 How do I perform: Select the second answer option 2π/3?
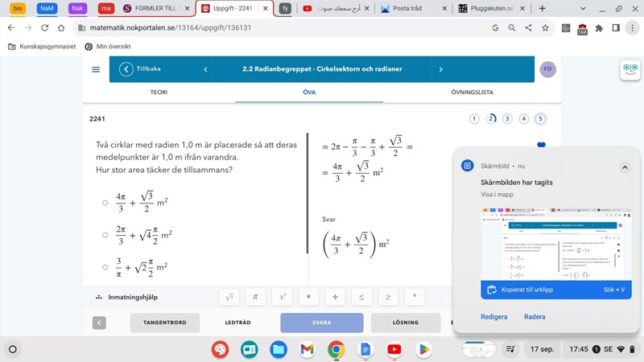(x=105, y=235)
